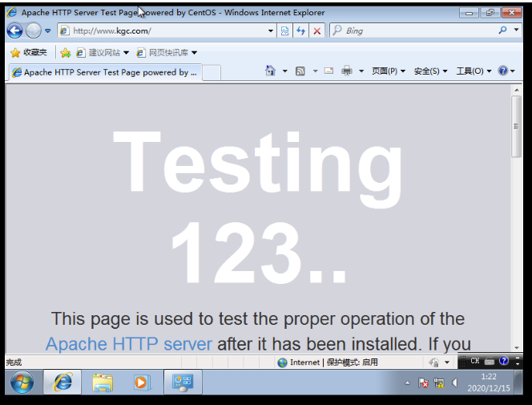This screenshot has width=532, height=405.
Task: Click the help question mark icon
Action: [x=503, y=71]
